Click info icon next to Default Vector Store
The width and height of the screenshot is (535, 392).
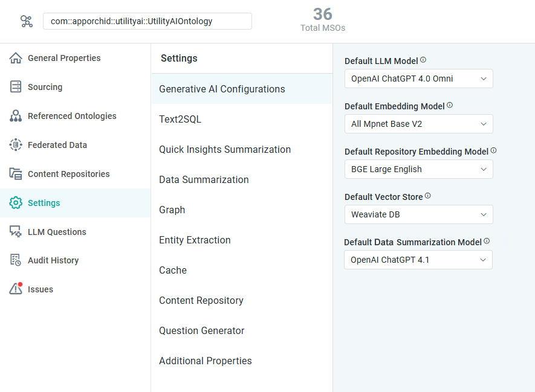pos(428,196)
